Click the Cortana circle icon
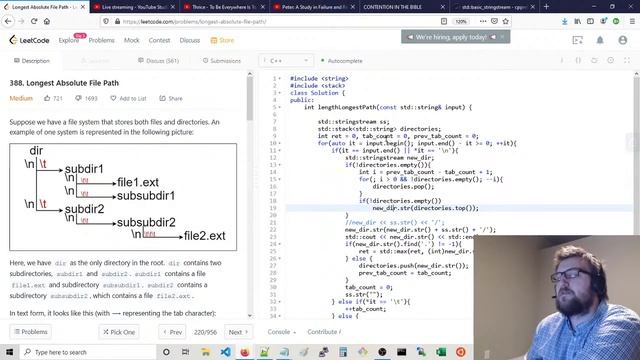The width and height of the screenshot is (640, 360). tap(166, 352)
